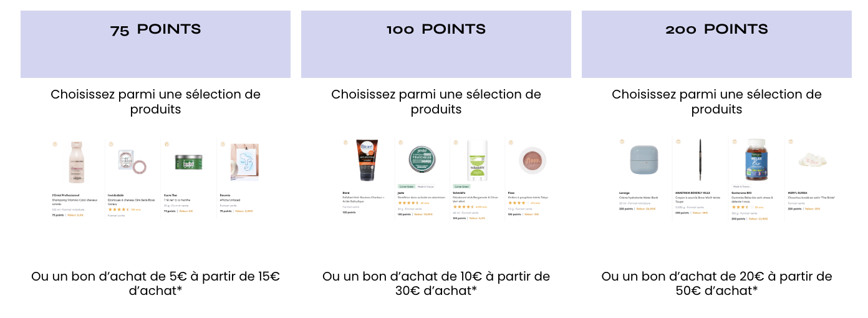Click bag icon on Schmidt's deodorant card
This screenshot has height=318, width=868.
pos(455,142)
